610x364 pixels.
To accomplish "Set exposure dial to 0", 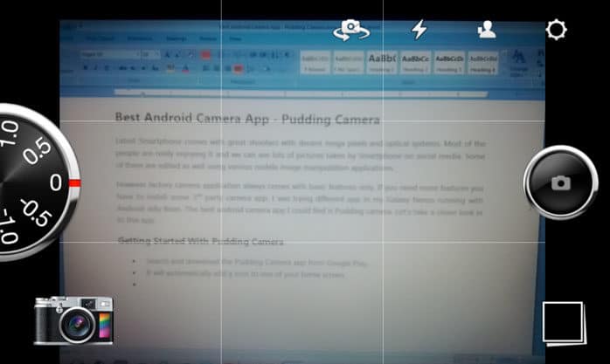I will (56, 182).
